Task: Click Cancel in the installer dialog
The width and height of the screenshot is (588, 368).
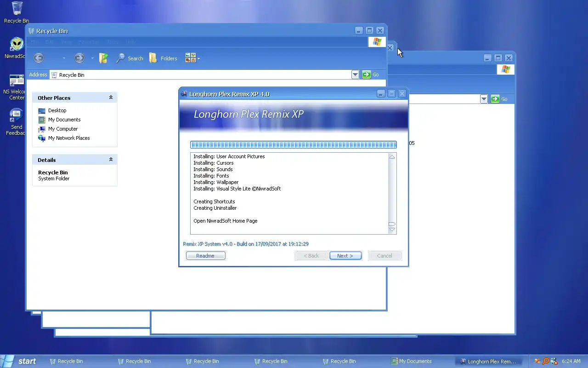Action: 384,256
